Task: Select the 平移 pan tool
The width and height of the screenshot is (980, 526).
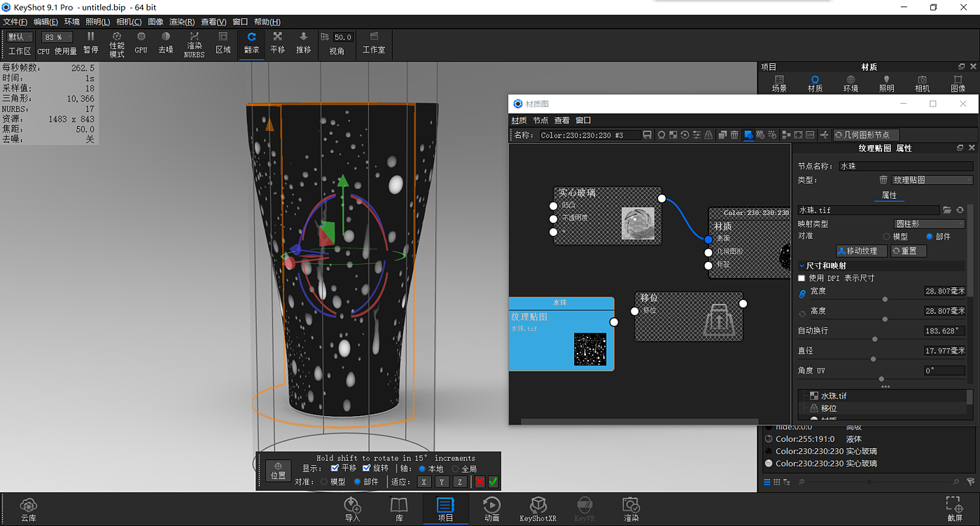Action: [277, 43]
